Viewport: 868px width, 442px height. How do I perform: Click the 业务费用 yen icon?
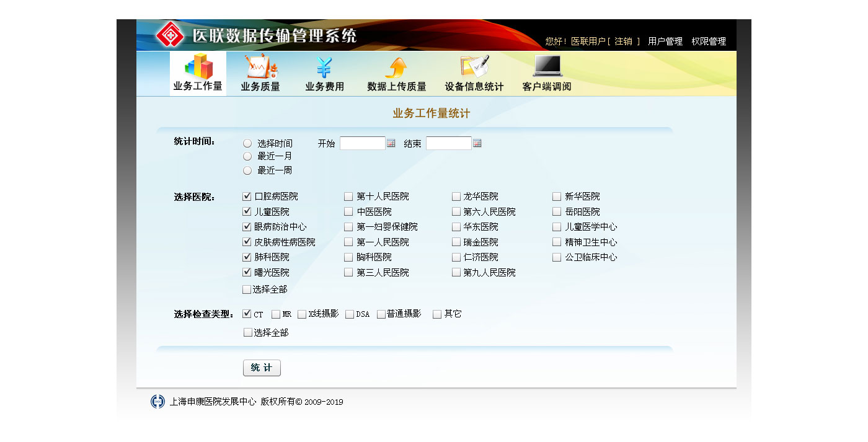point(324,66)
